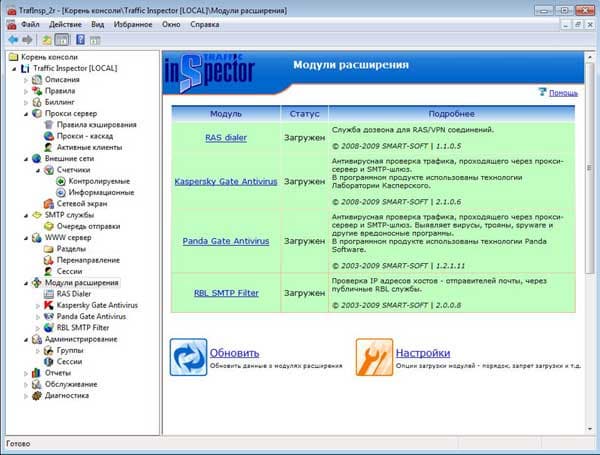Click the Forward arrow toolbar icon

27,40
